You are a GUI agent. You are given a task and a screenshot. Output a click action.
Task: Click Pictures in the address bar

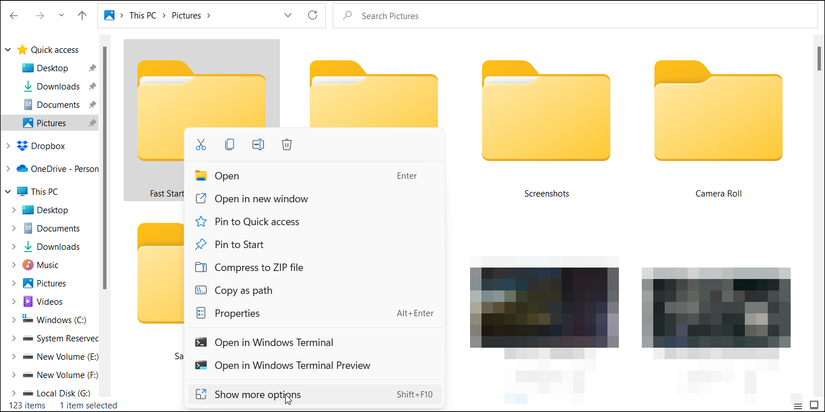(x=186, y=16)
